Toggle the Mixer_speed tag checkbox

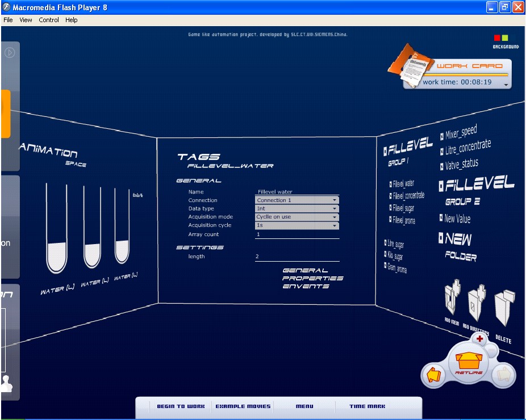[442, 137]
